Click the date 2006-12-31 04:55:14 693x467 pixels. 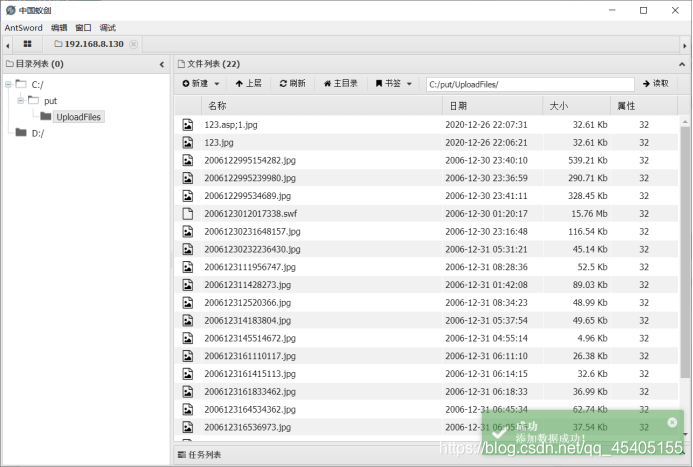coord(486,338)
